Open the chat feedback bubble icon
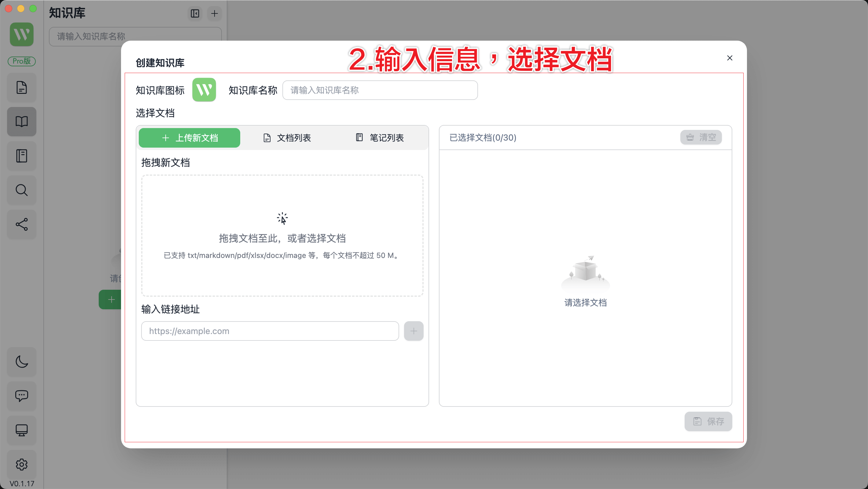868x489 pixels. (x=22, y=396)
